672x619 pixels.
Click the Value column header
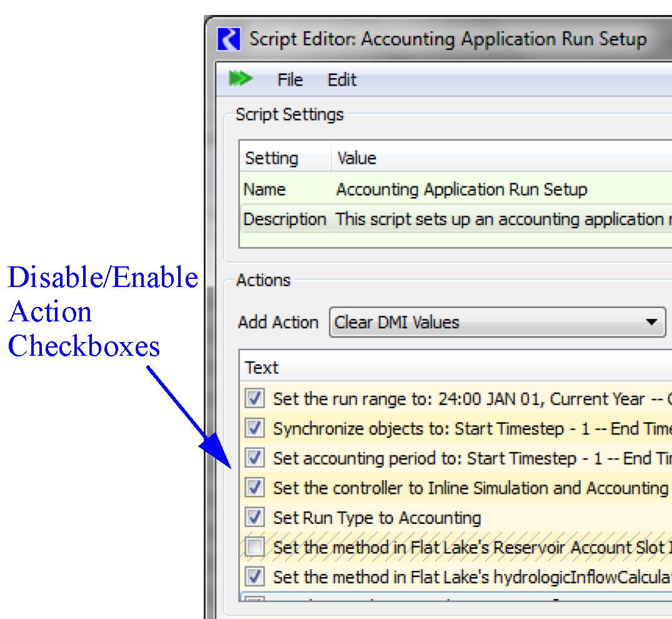357,158
